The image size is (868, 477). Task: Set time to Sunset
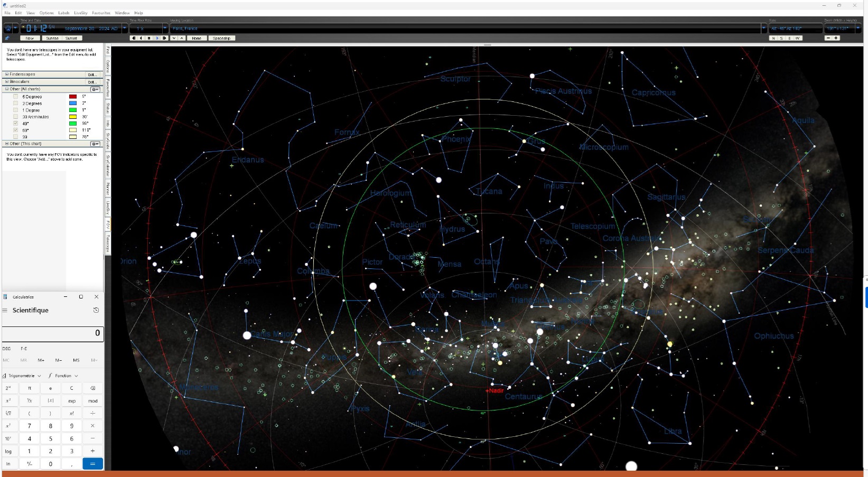point(72,38)
